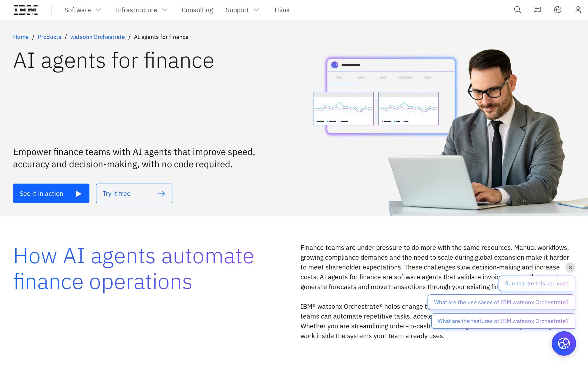Expand the Infrastructure menu
Image resolution: width=588 pixels, height=368 pixels.
click(141, 10)
